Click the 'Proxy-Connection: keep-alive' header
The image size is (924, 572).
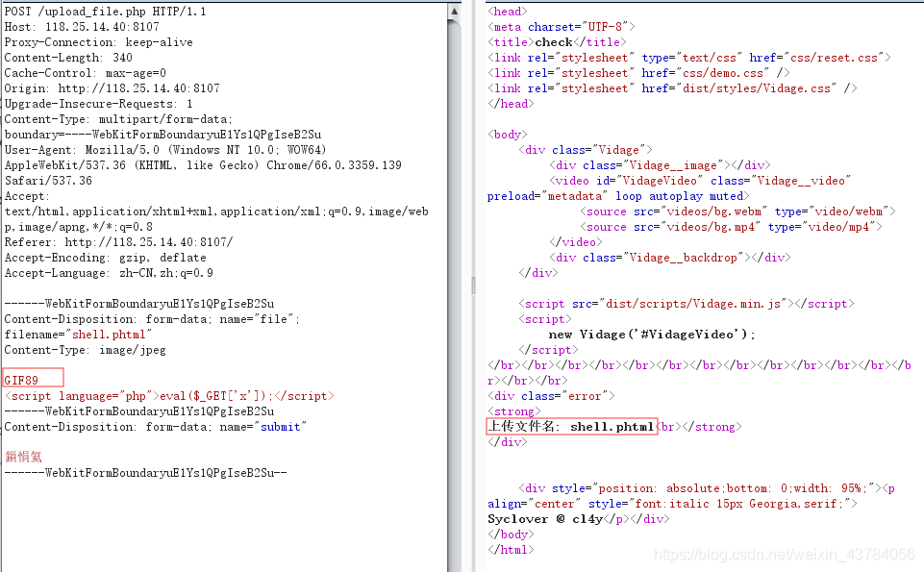click(98, 42)
